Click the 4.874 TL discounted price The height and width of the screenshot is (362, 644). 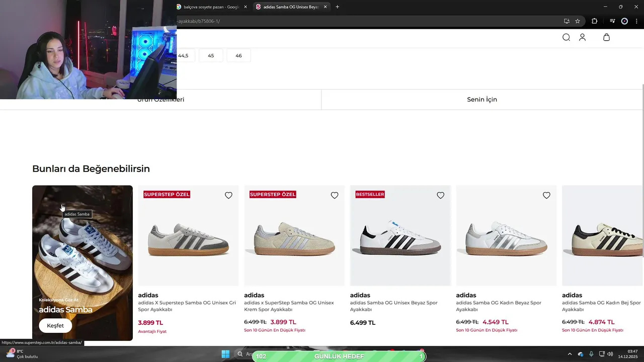coord(601,322)
